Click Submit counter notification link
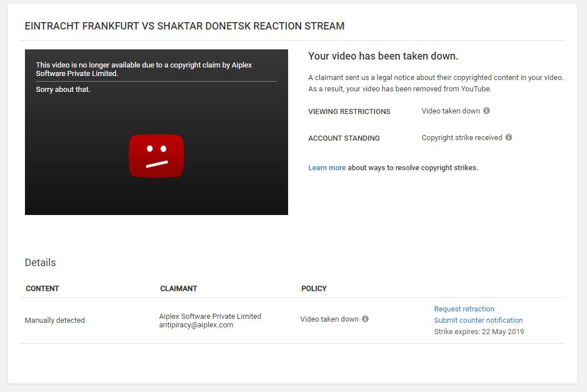The height and width of the screenshot is (392, 587). [x=478, y=320]
